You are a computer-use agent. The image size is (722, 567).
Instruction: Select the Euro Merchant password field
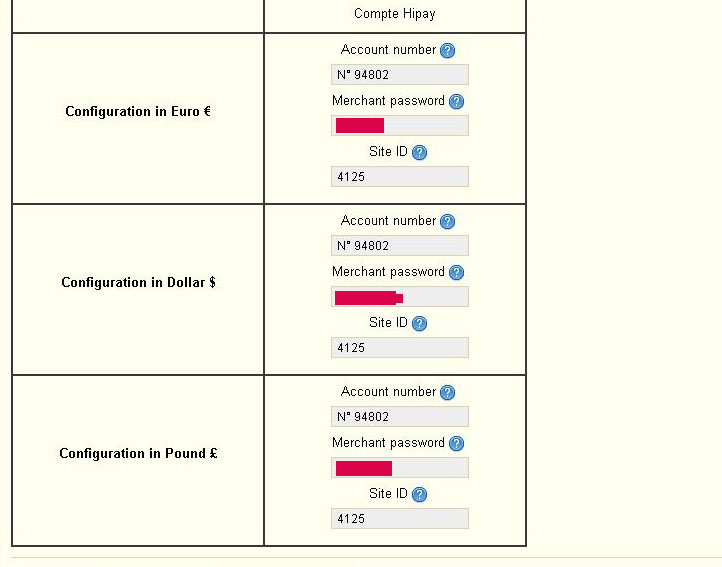(x=400, y=125)
